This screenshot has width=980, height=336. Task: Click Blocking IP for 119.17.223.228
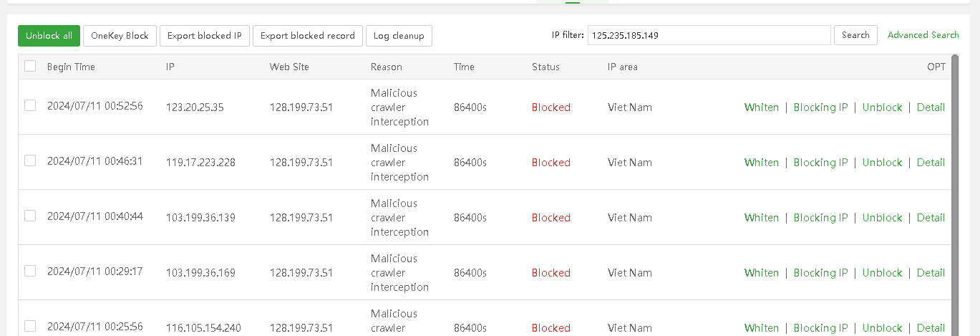pos(820,163)
